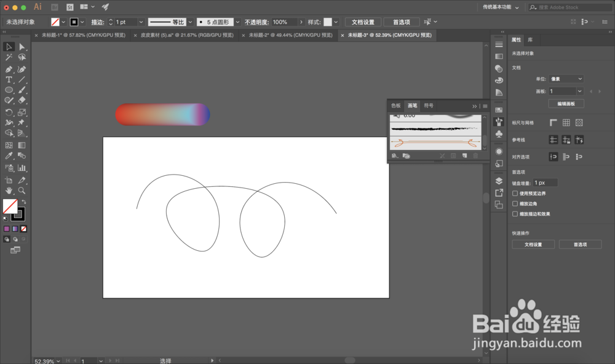Select the Pen tool
Viewport: 615px width, 364px height.
(9, 69)
